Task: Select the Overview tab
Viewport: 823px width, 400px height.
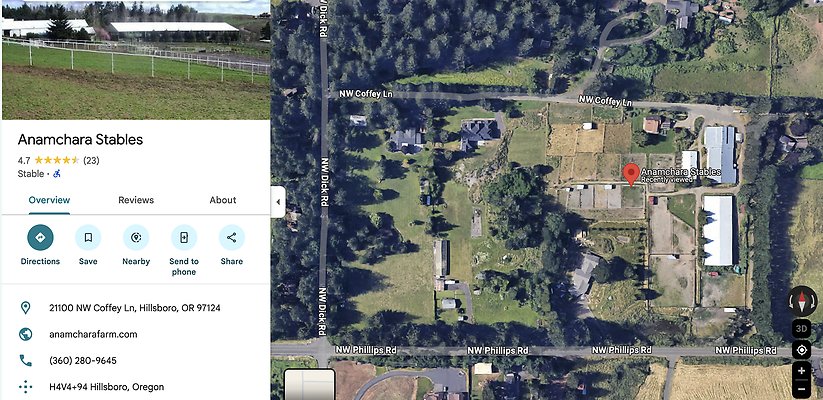Action: point(49,200)
